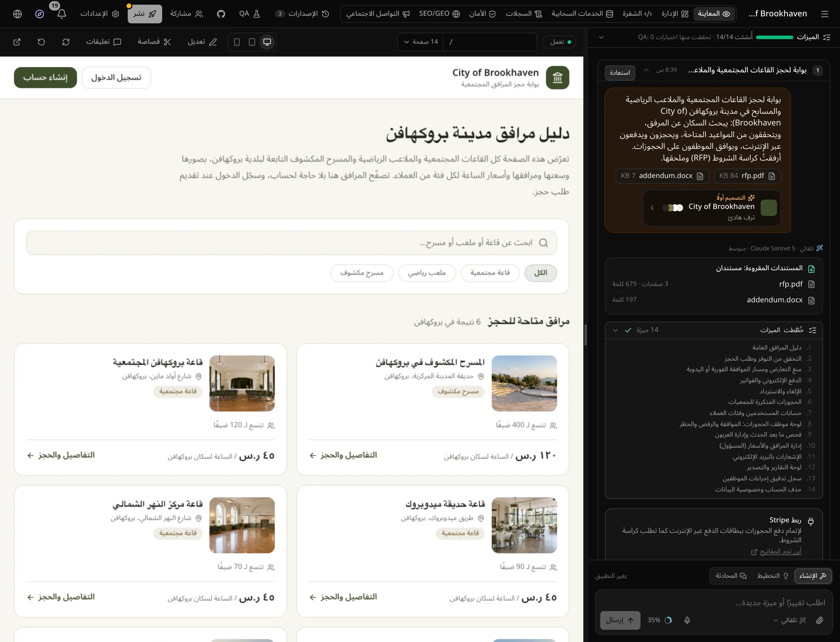Image resolution: width=840 pixels, height=642 pixels.
Task: Switch to الشفرة code tab
Action: click(x=637, y=14)
